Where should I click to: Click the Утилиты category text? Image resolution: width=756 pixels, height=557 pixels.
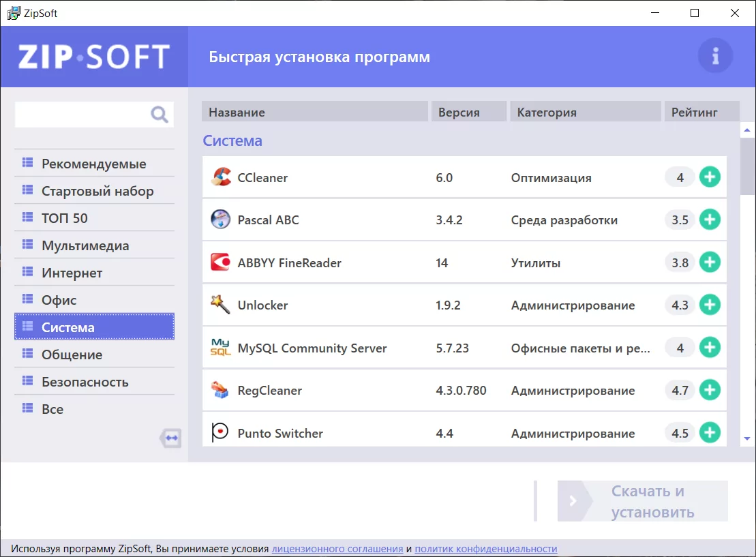point(536,263)
